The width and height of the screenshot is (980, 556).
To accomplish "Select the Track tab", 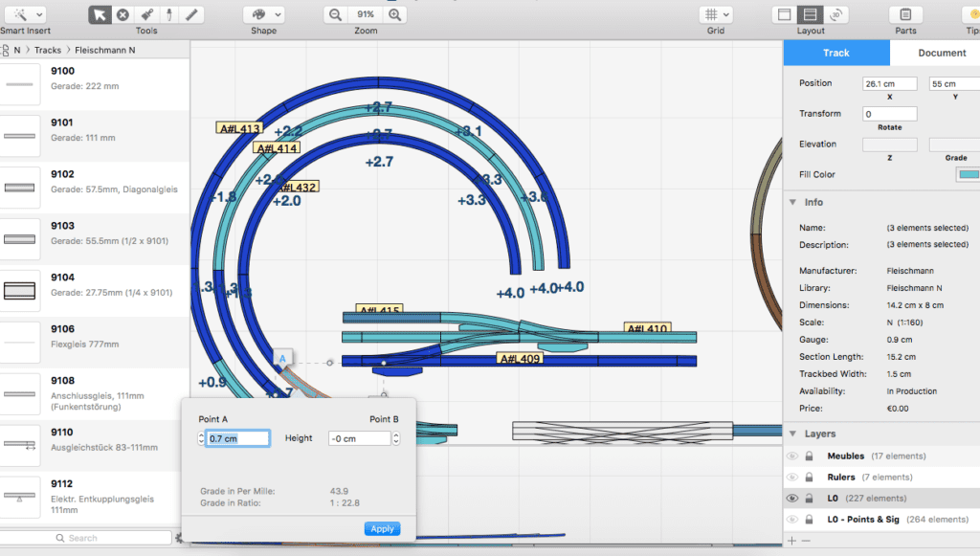I will click(835, 53).
